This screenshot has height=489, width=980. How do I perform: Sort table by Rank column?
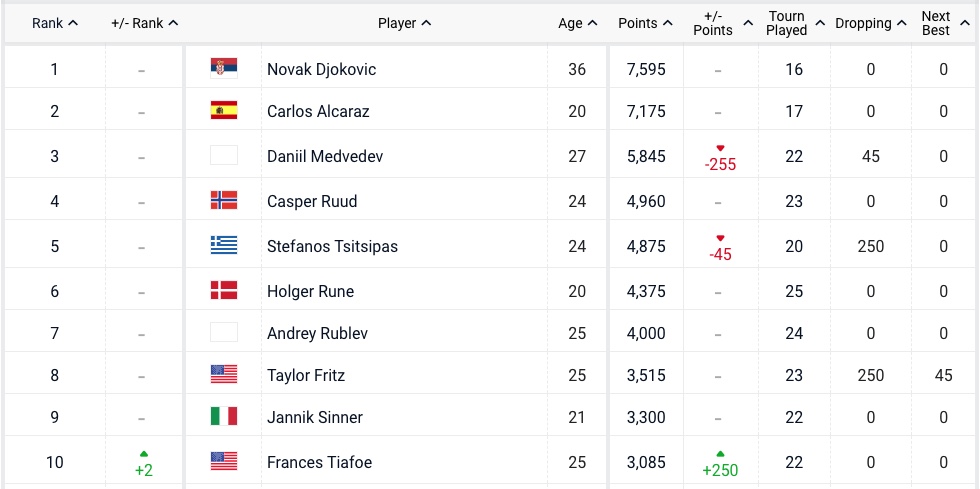click(55, 23)
